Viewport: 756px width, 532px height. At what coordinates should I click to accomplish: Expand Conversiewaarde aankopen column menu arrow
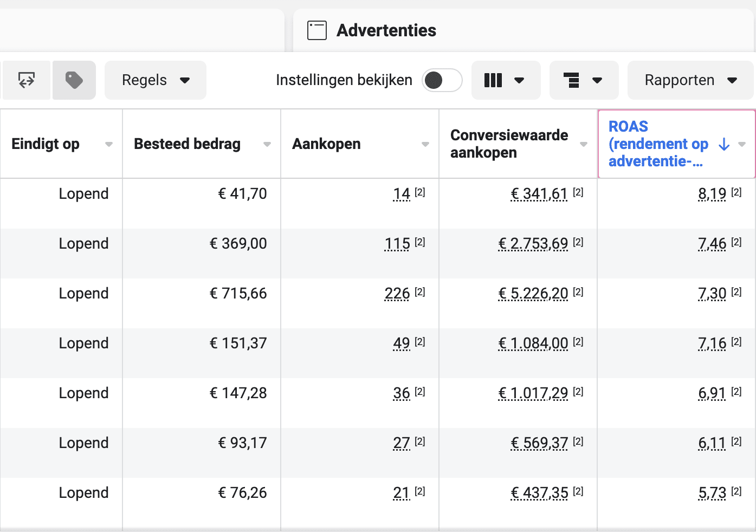click(x=584, y=144)
